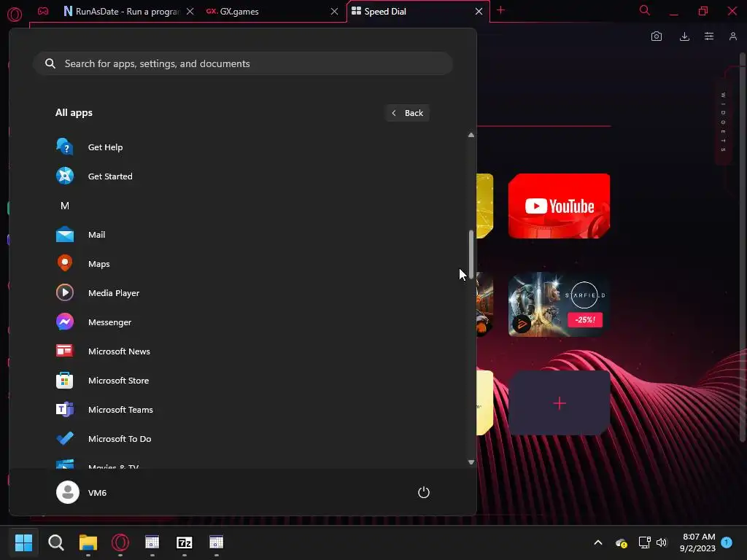Click the apps list scrollbar thumb
This screenshot has width=747, height=560.
coord(471,254)
